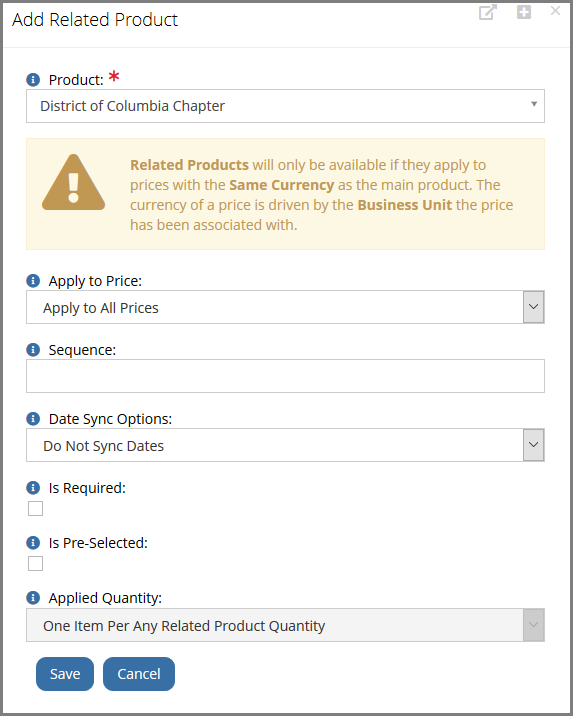
Task: Open the Do Not Sync Dates dropdown
Action: 285,445
